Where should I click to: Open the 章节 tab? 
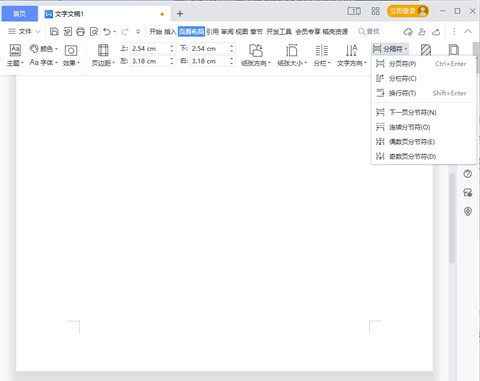coord(256,32)
